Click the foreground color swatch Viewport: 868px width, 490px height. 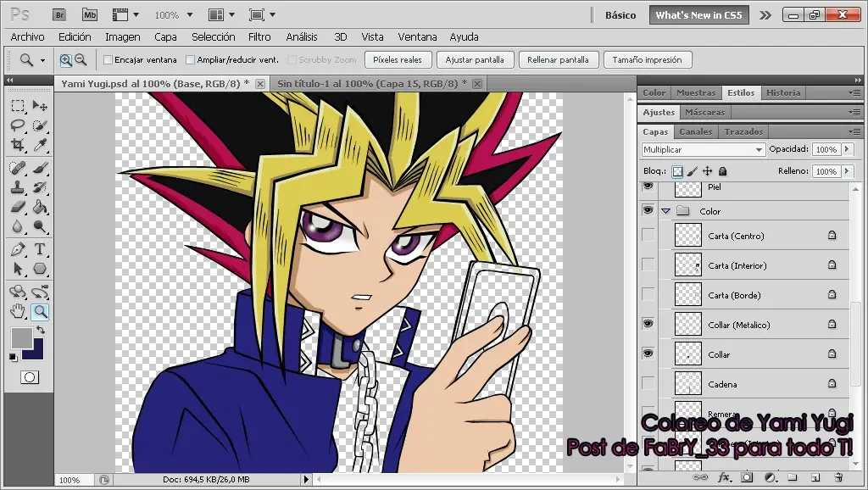[21, 337]
